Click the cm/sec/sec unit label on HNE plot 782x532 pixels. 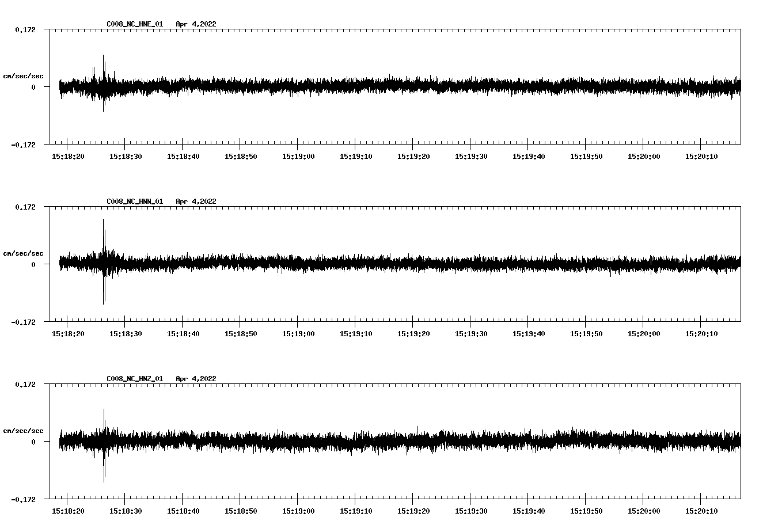[24, 76]
